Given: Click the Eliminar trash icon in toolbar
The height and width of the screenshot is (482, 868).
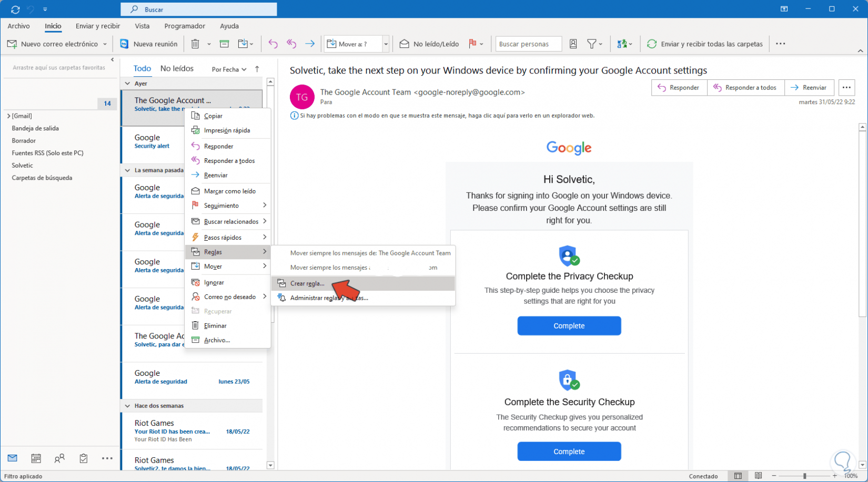Looking at the screenshot, I should coord(195,44).
